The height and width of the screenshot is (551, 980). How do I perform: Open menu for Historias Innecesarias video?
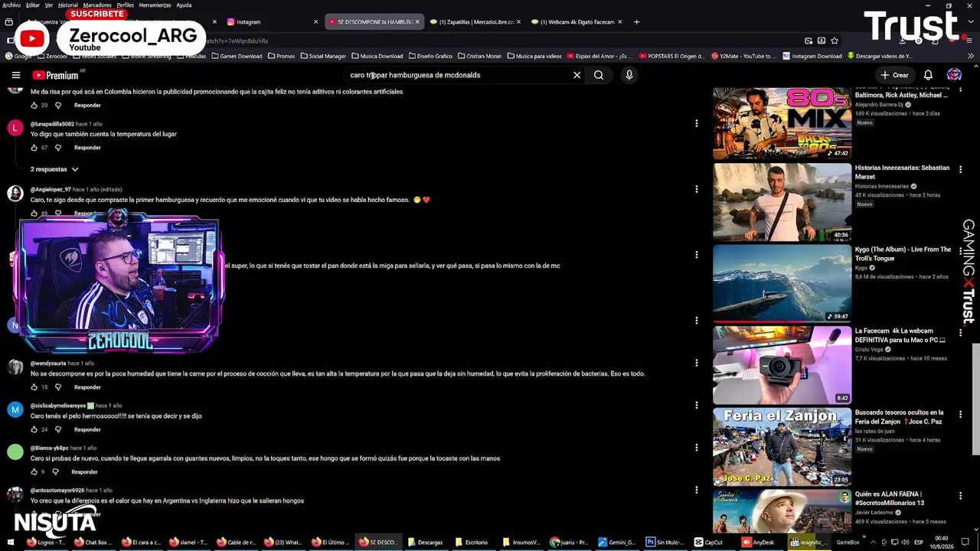[960, 170]
